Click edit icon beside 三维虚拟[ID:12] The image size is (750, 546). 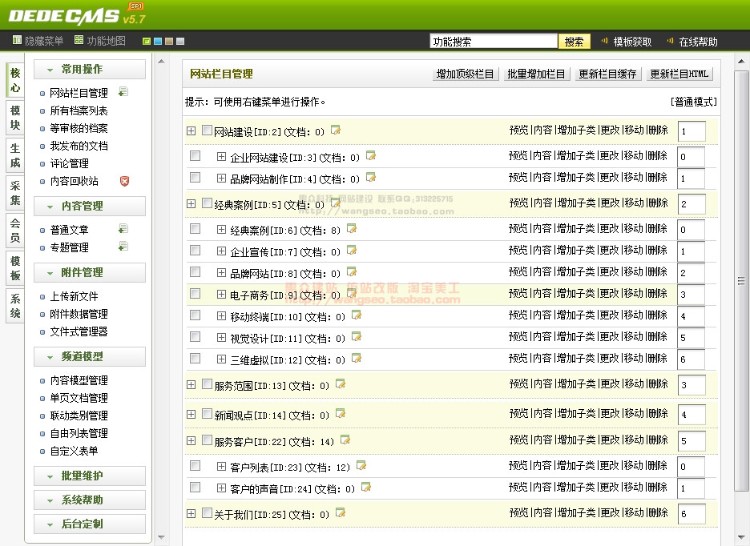click(x=356, y=358)
